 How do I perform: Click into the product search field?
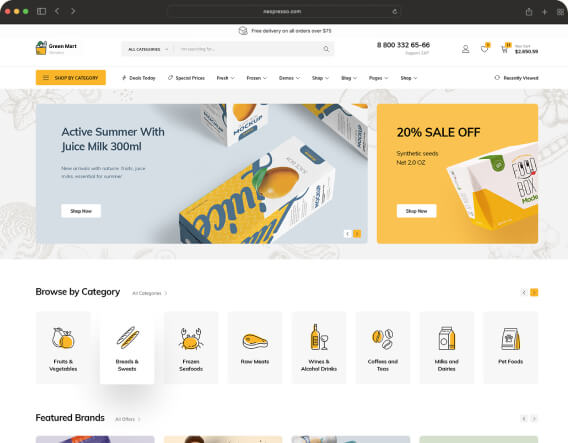pyautogui.click(x=248, y=49)
